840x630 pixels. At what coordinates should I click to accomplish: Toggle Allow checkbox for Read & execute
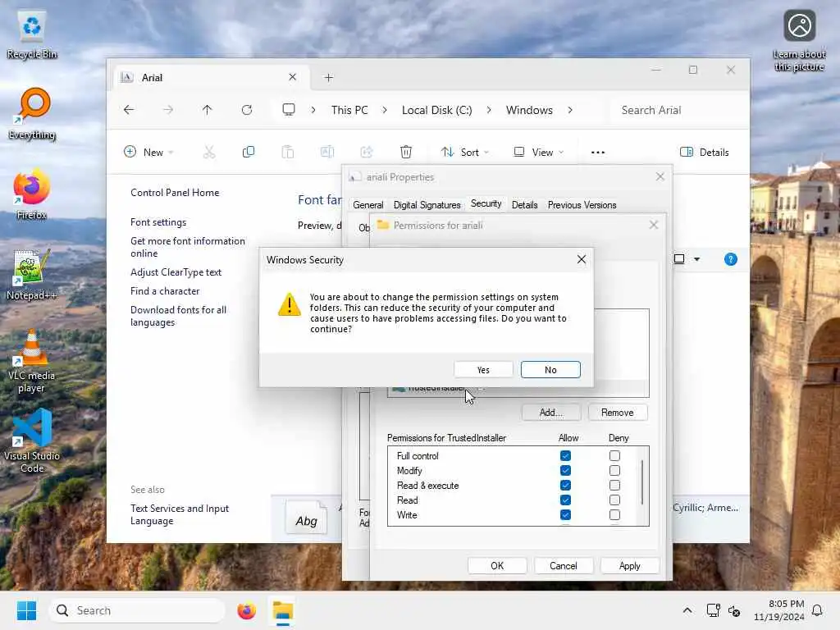tap(565, 486)
